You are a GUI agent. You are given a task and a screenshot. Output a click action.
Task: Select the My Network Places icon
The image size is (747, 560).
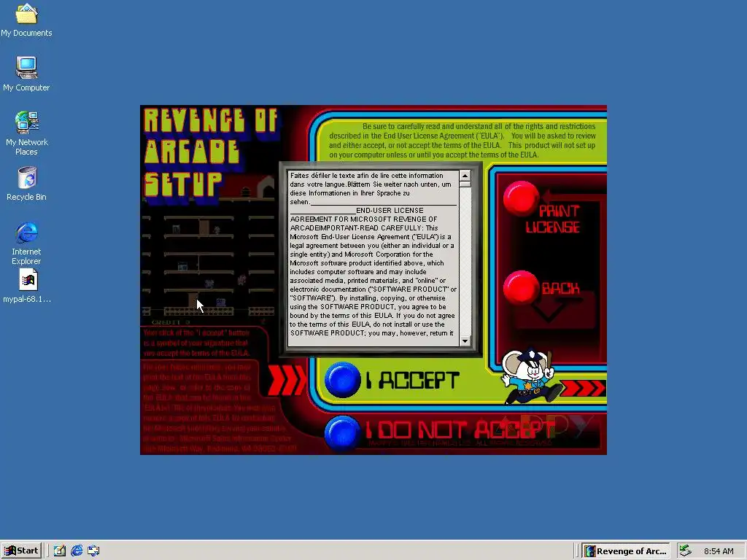(27, 134)
